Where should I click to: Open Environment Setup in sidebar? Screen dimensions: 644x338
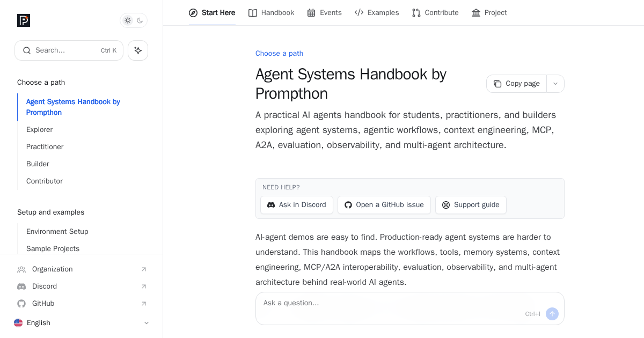(x=57, y=232)
